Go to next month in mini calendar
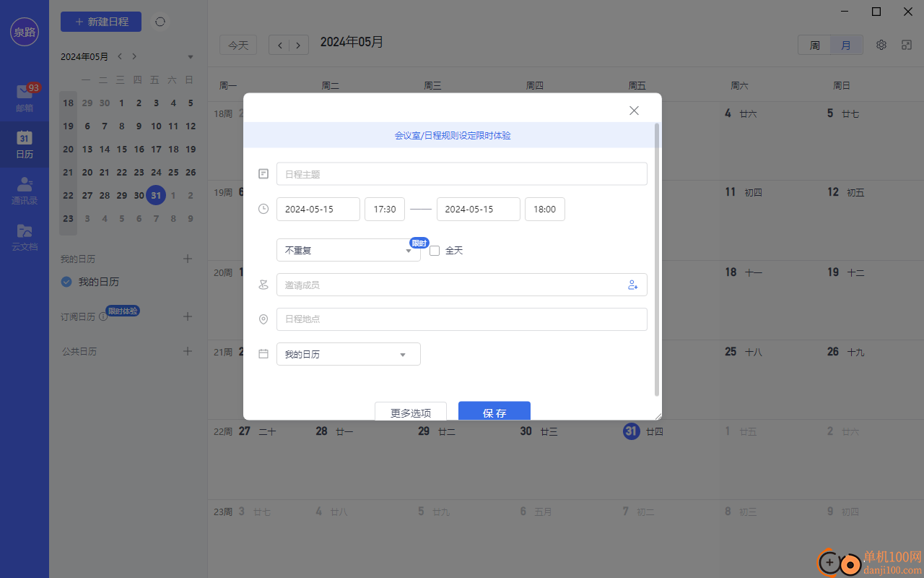Viewport: 924px width, 578px height. pyautogui.click(x=134, y=56)
